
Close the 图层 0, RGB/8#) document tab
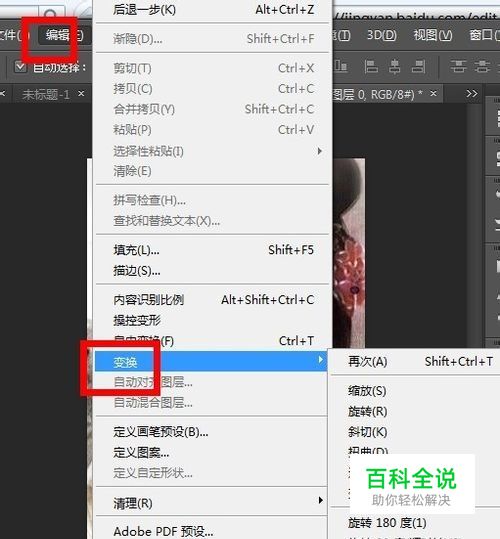tap(434, 94)
